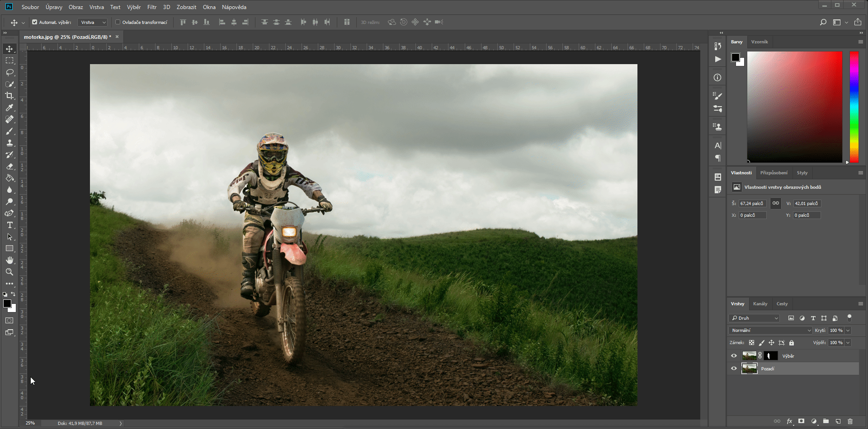Image resolution: width=868 pixels, height=429 pixels.
Task: Select the Lasso tool
Action: click(9, 72)
